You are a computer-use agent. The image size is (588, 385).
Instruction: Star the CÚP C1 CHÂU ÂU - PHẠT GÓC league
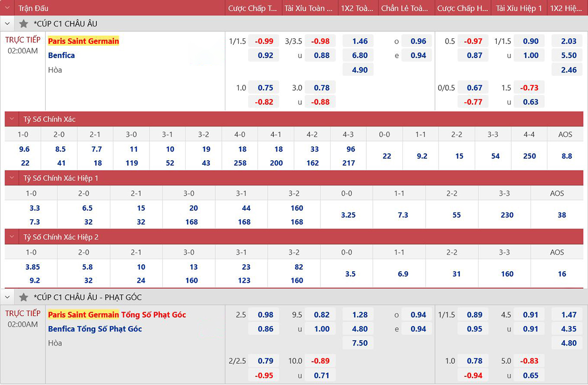[x=24, y=297]
